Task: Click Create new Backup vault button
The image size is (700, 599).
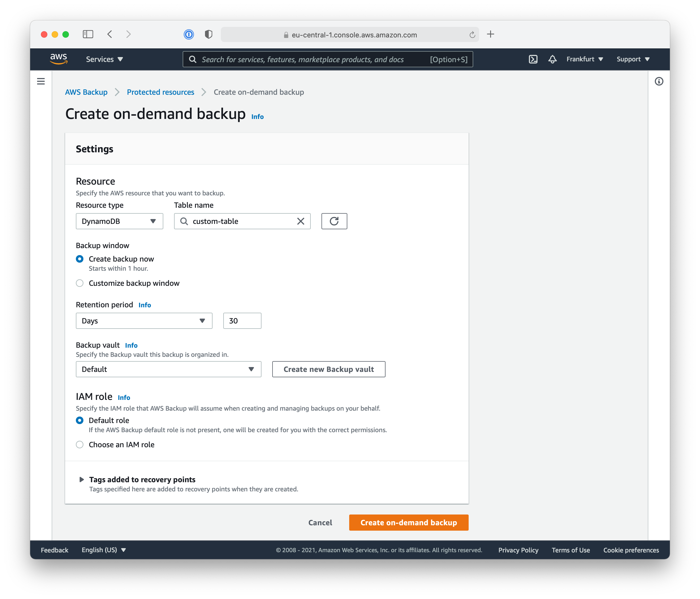Action: click(x=329, y=369)
